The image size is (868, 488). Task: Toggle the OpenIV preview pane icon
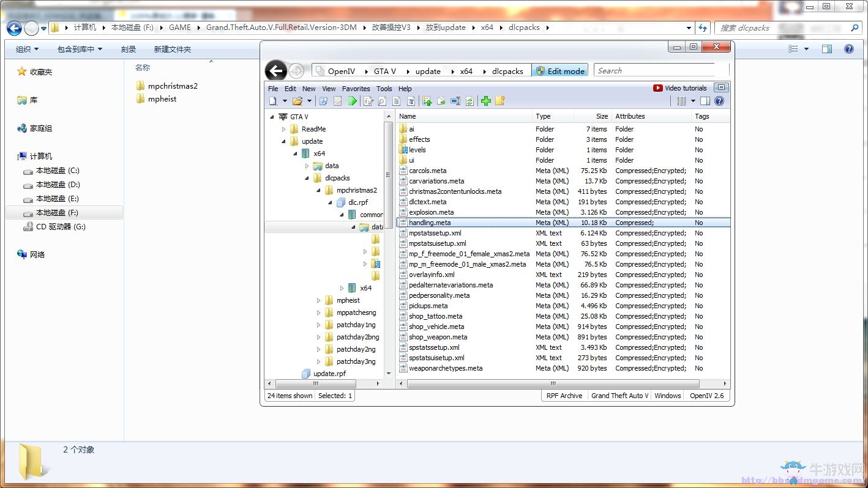[705, 101]
